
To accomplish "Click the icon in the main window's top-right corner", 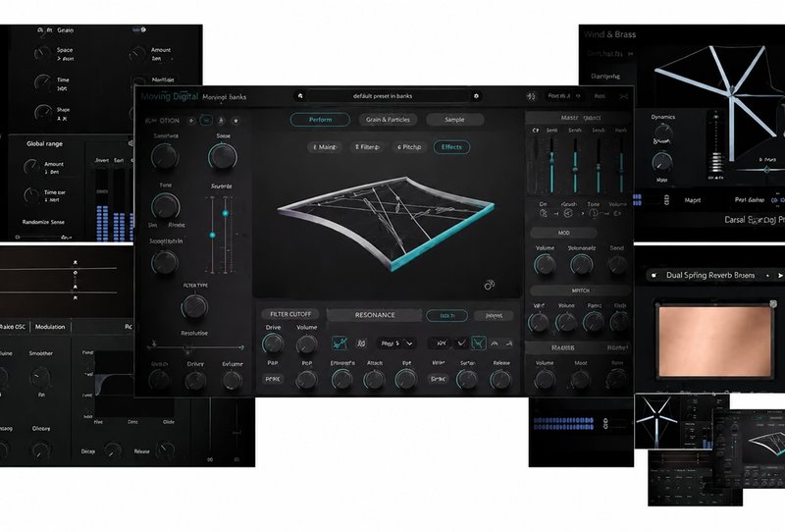I will pos(624,96).
